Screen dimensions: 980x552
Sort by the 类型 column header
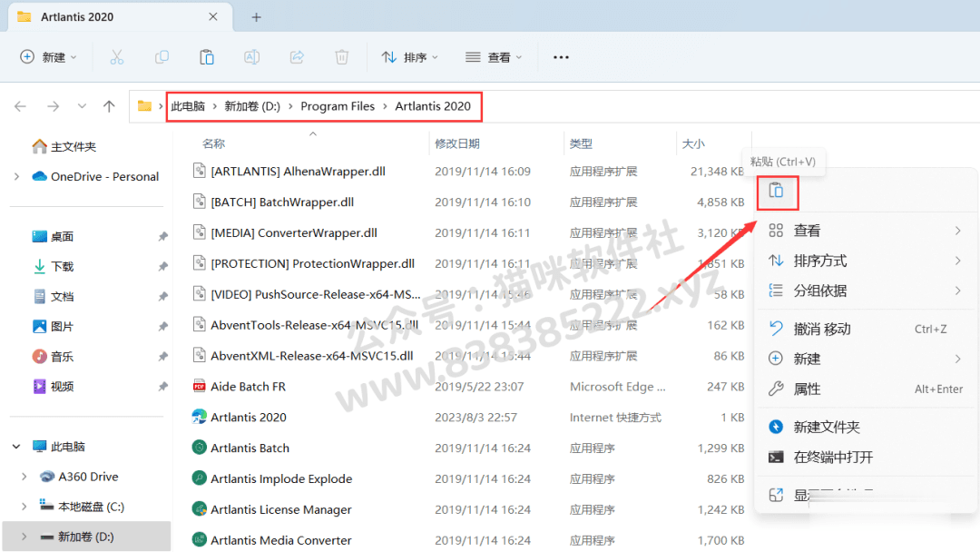click(582, 143)
